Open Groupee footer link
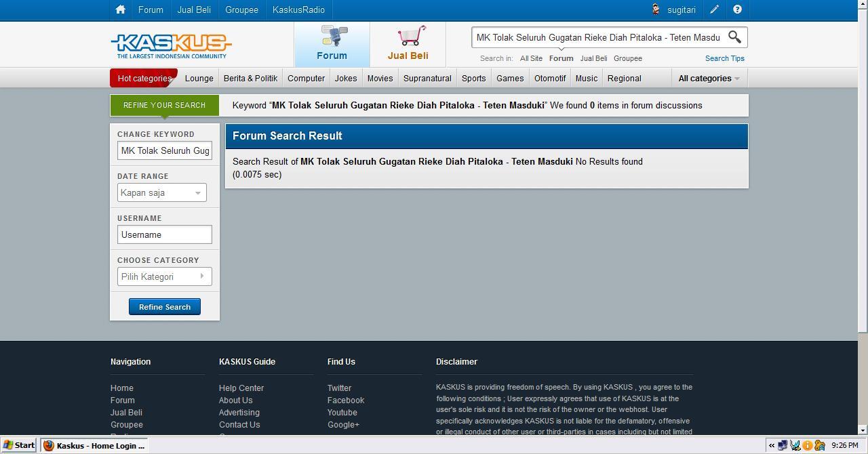Viewport: 868px width, 454px height. [x=127, y=425]
